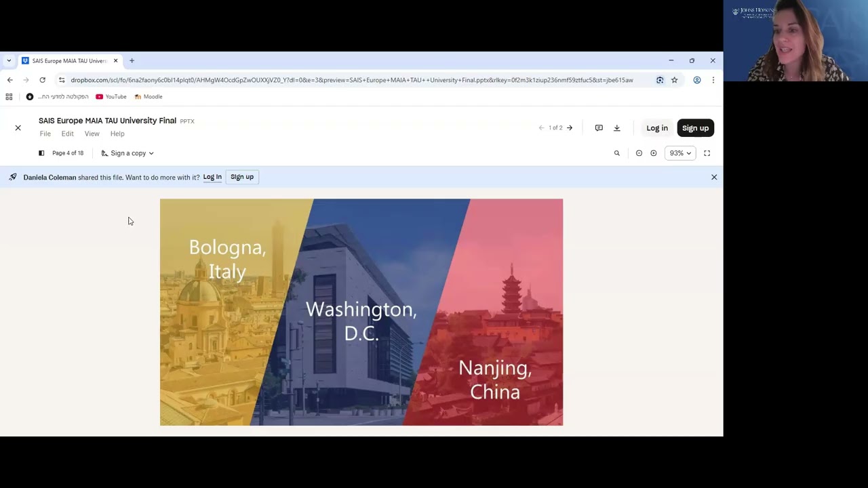Click Log in link in share banner

[x=212, y=177]
